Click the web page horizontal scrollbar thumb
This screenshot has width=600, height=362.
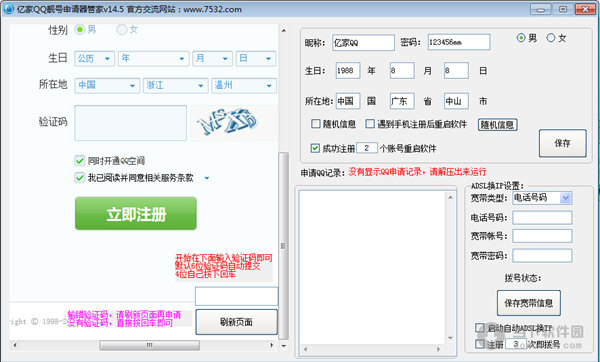[x=150, y=345]
